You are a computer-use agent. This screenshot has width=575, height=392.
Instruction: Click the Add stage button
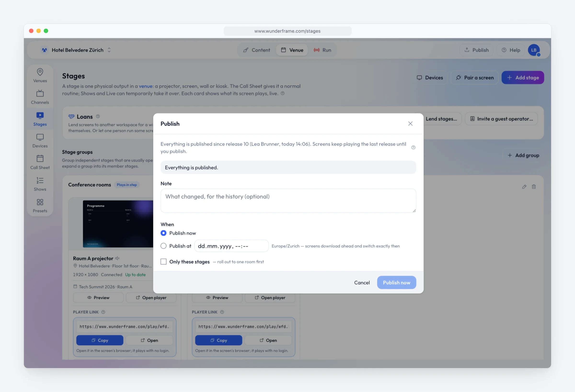[523, 78]
